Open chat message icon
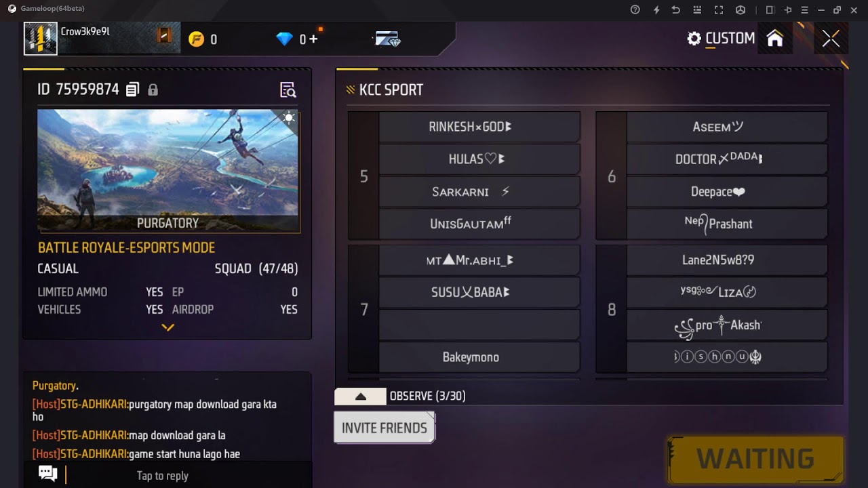The height and width of the screenshot is (488, 868). [47, 473]
